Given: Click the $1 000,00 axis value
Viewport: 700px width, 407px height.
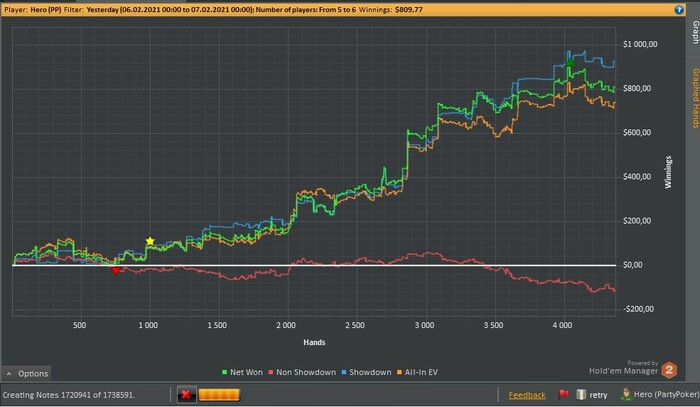Looking at the screenshot, I should tap(640, 44).
